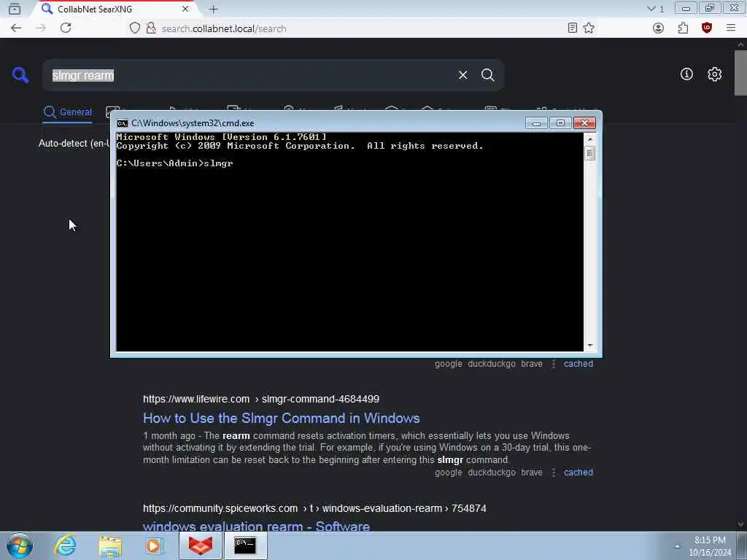Open the taskbar clock showing 8:15 PM
The height and width of the screenshot is (560, 747).
(710, 546)
